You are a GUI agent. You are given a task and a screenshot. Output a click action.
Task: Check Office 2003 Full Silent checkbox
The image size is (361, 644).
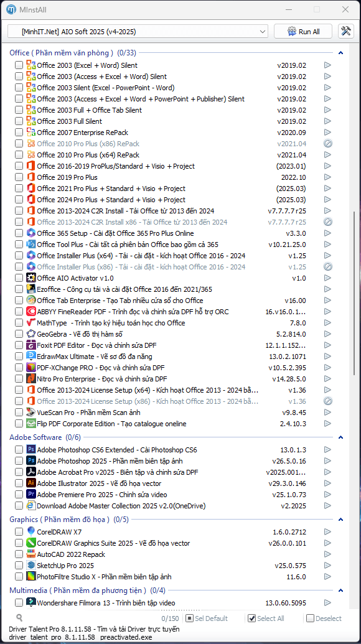19,121
